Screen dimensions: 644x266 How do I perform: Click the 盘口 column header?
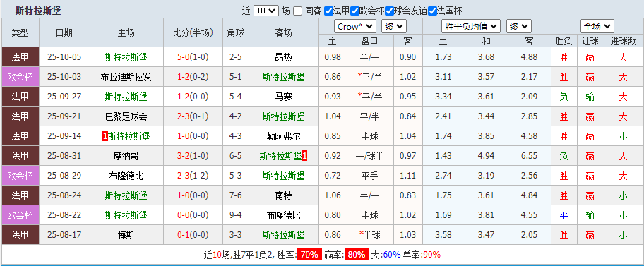point(370,41)
